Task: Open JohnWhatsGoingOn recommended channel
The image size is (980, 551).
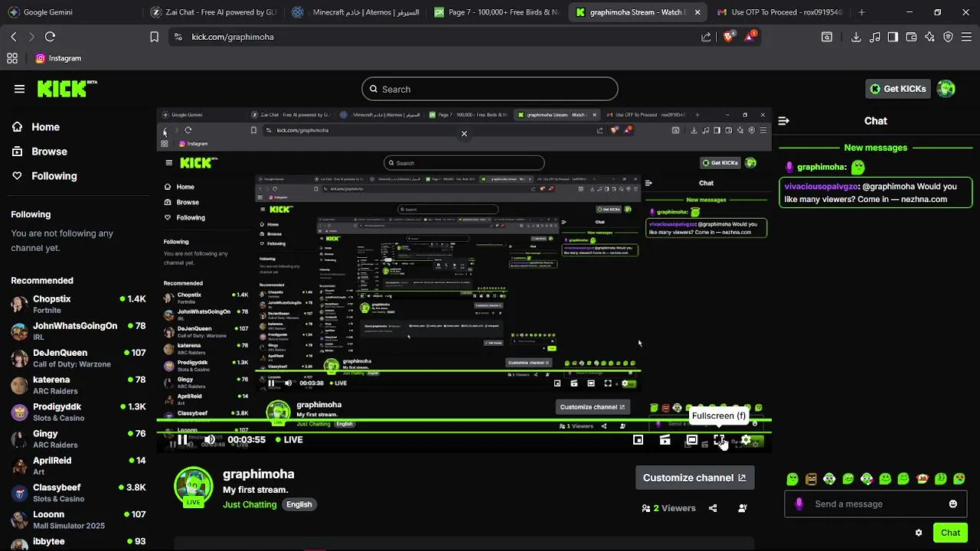Action: 77,331
